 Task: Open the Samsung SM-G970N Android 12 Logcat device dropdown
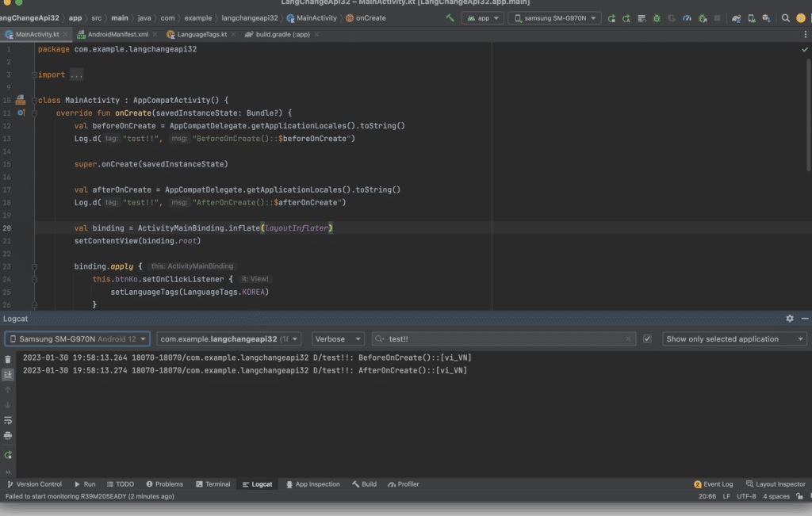(x=77, y=339)
